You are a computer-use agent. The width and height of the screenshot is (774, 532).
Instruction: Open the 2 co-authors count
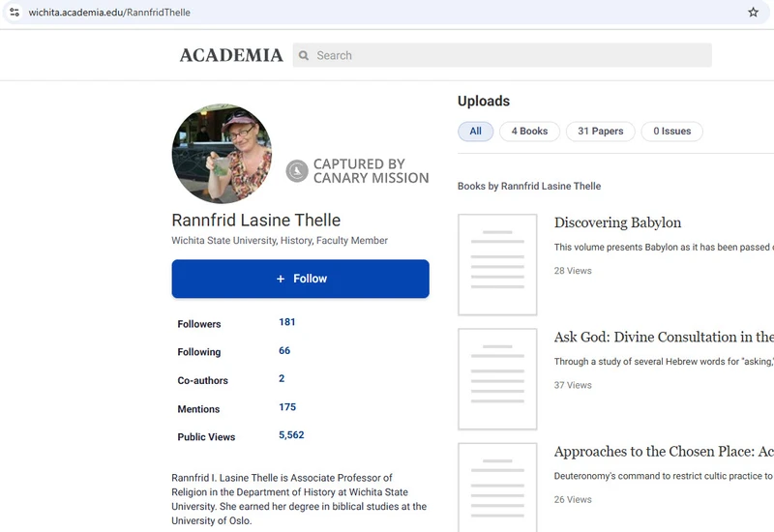pos(282,378)
